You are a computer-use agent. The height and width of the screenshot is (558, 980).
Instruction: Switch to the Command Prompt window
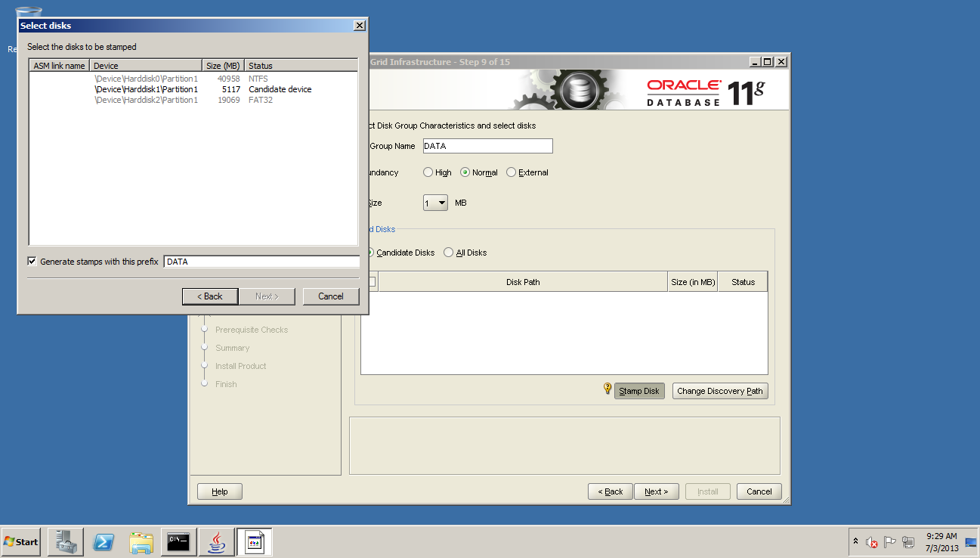[x=178, y=542]
